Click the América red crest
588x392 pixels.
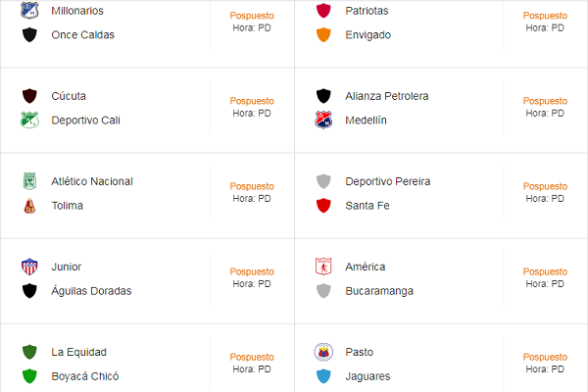click(x=323, y=267)
